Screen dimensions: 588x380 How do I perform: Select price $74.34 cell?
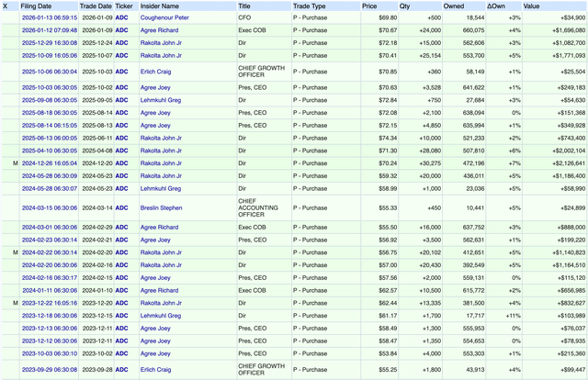pyautogui.click(x=388, y=138)
